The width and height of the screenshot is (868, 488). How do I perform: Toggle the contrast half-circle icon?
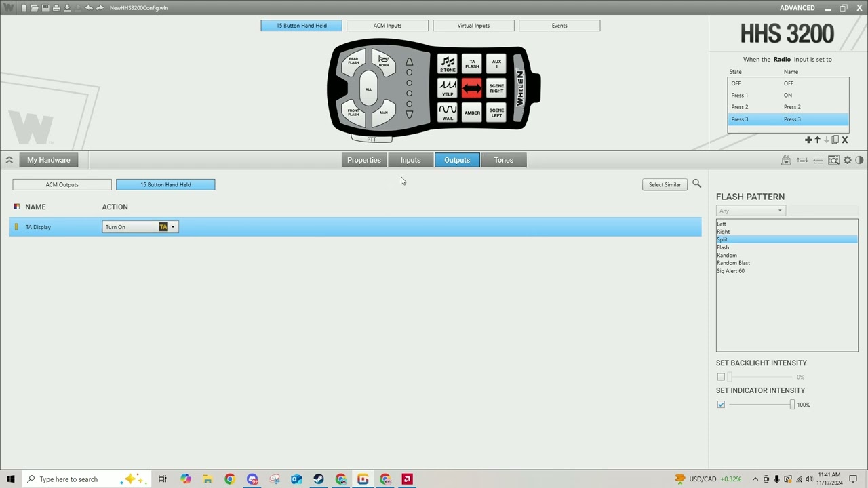(859, 160)
